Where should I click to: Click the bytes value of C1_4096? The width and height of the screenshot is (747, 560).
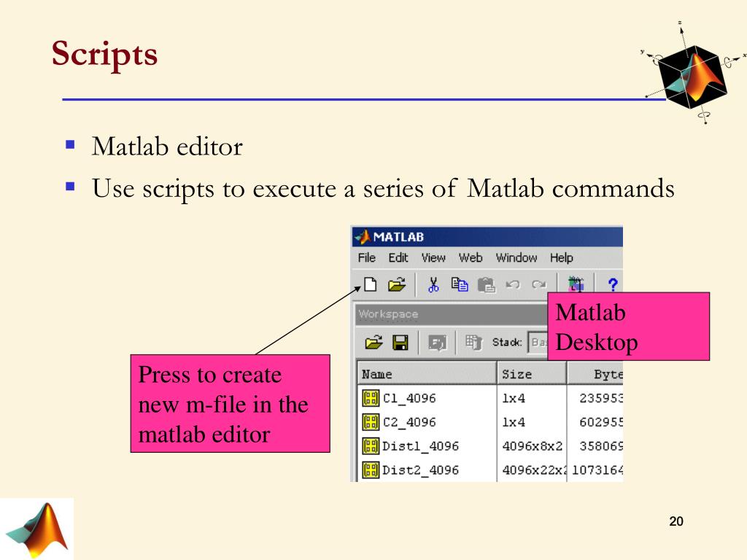pyautogui.click(x=601, y=398)
